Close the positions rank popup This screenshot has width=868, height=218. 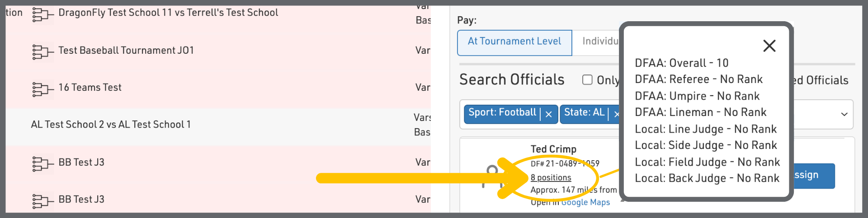coord(769,46)
